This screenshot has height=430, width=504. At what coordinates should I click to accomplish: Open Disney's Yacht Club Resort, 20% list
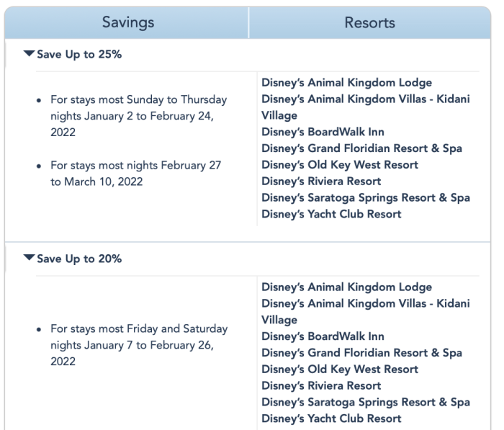331,418
